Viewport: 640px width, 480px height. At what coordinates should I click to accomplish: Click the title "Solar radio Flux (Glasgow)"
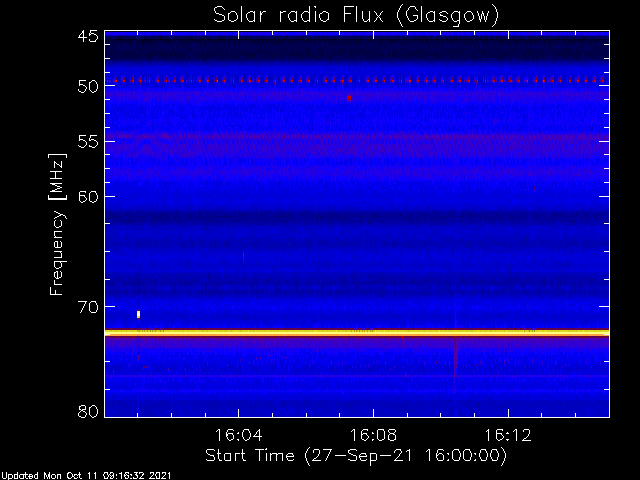(x=356, y=16)
